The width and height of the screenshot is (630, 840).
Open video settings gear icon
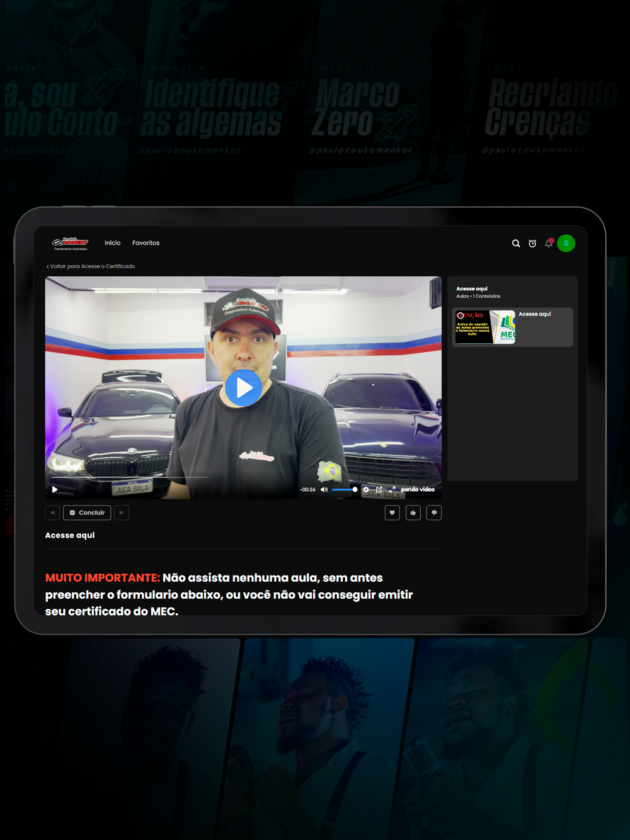(366, 489)
